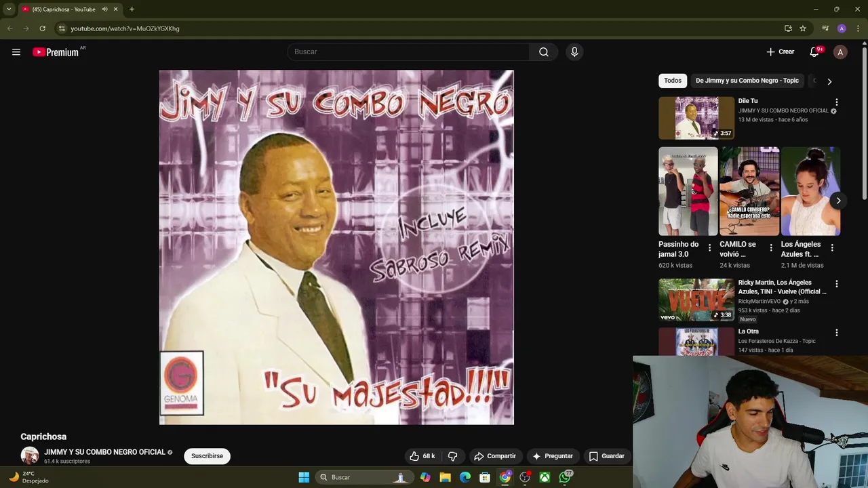Open WhatsApp from the taskbar

pos(565,477)
